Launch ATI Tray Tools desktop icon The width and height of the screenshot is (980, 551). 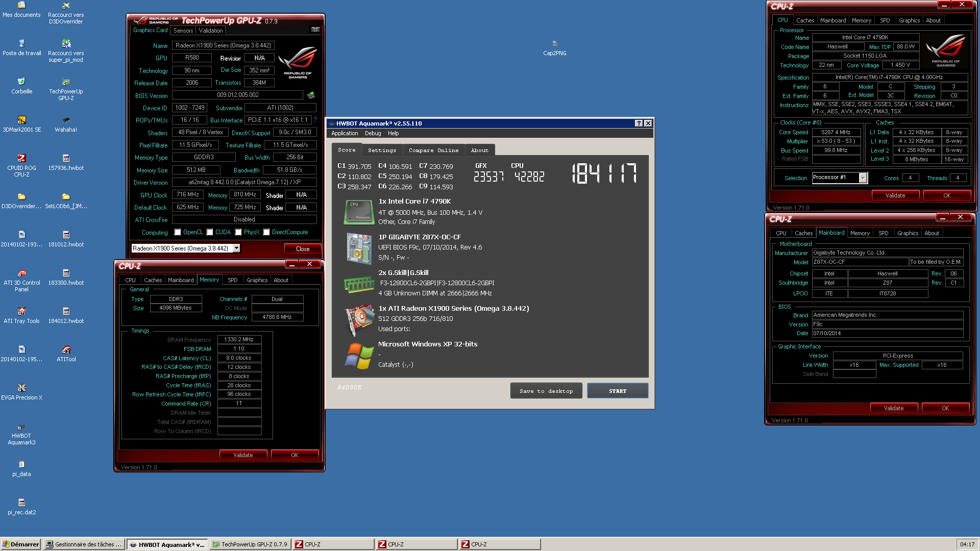21,316
